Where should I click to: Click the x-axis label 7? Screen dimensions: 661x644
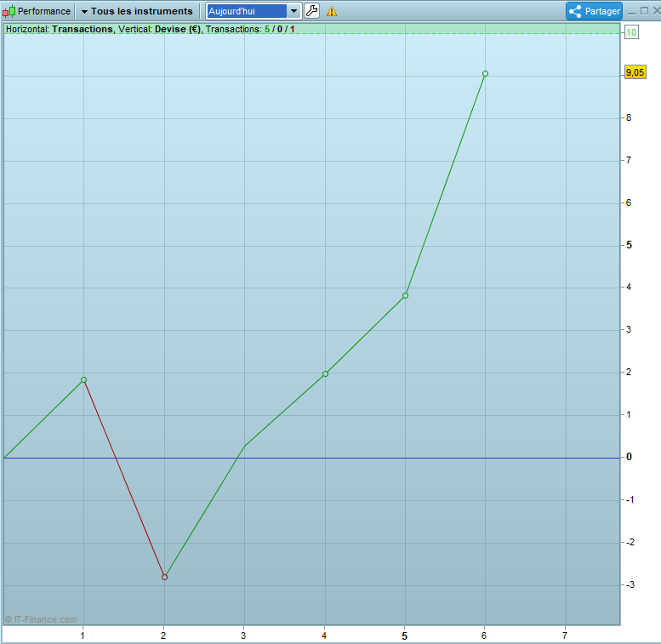coord(565,635)
